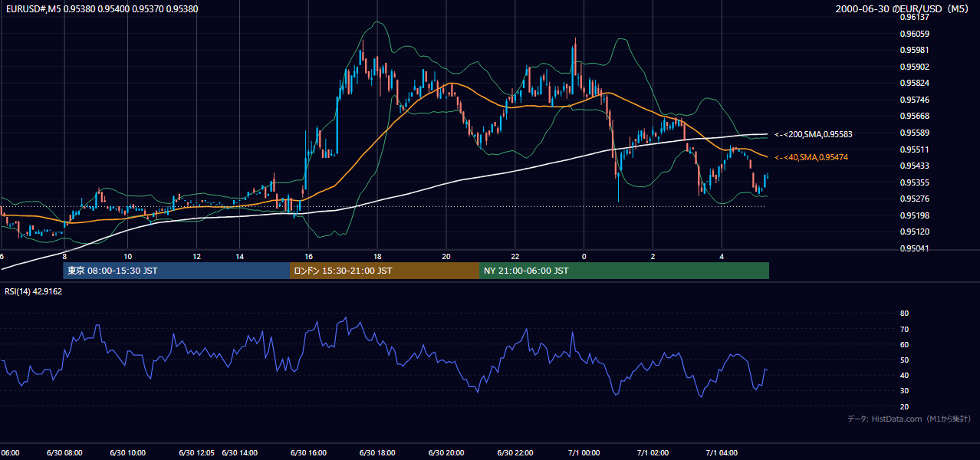Click hour marker 14 under the price chart
980x460 pixels.
tap(239, 257)
